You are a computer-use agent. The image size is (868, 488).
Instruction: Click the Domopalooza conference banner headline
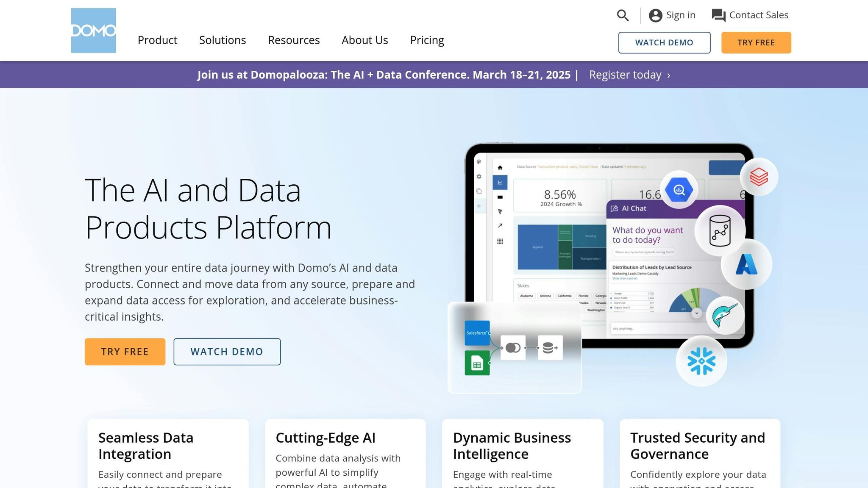[x=384, y=75]
